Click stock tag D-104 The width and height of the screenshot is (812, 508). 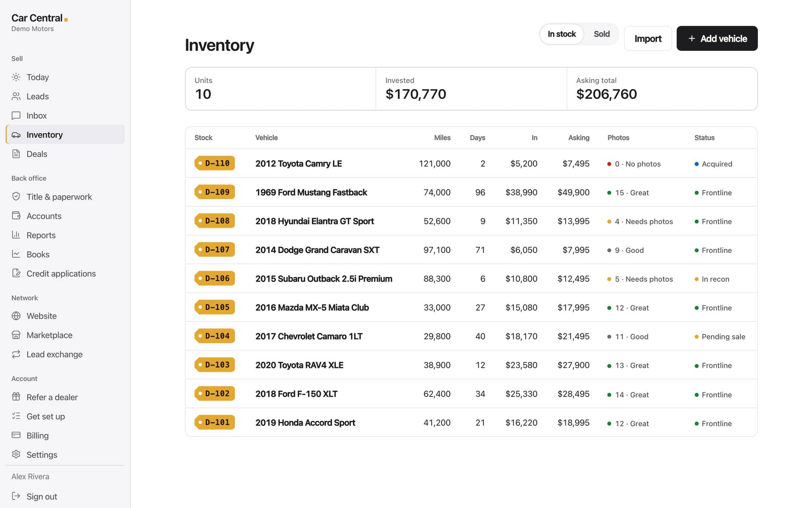coord(215,336)
